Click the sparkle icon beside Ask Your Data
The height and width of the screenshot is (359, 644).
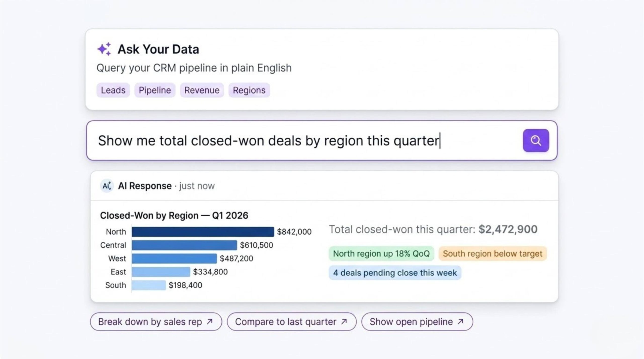pos(104,49)
